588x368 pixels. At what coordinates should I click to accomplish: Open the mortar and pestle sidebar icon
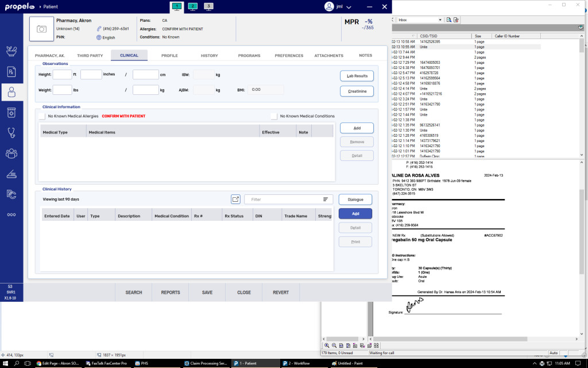(x=11, y=50)
